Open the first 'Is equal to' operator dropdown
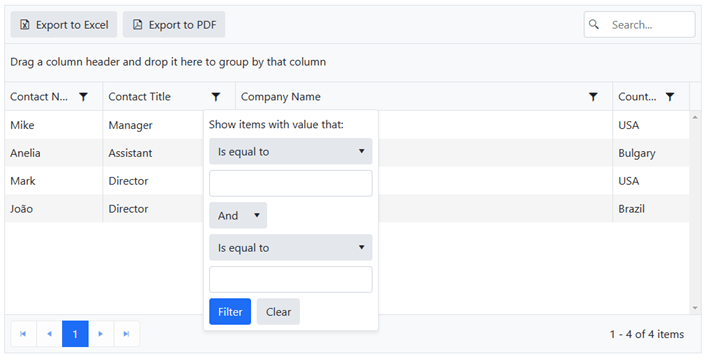708x361 pixels. pyautogui.click(x=291, y=151)
